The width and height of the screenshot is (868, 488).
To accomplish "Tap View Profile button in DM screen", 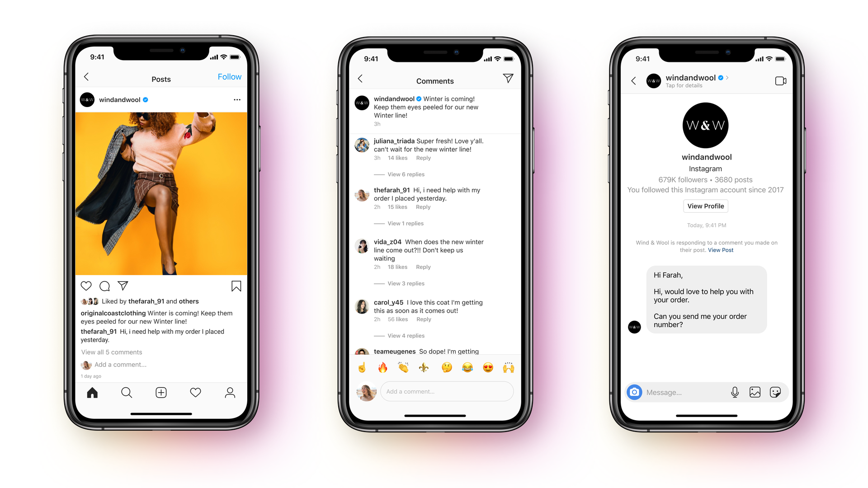I will [x=707, y=206].
